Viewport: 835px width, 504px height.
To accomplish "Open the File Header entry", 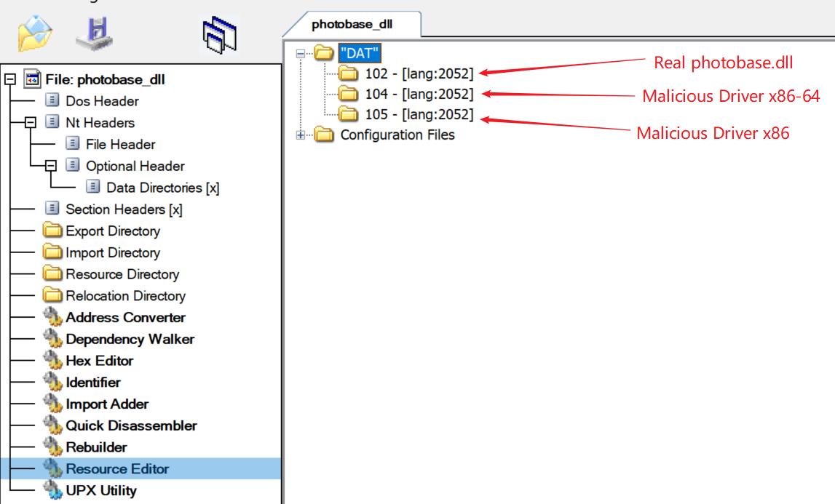I will click(120, 144).
